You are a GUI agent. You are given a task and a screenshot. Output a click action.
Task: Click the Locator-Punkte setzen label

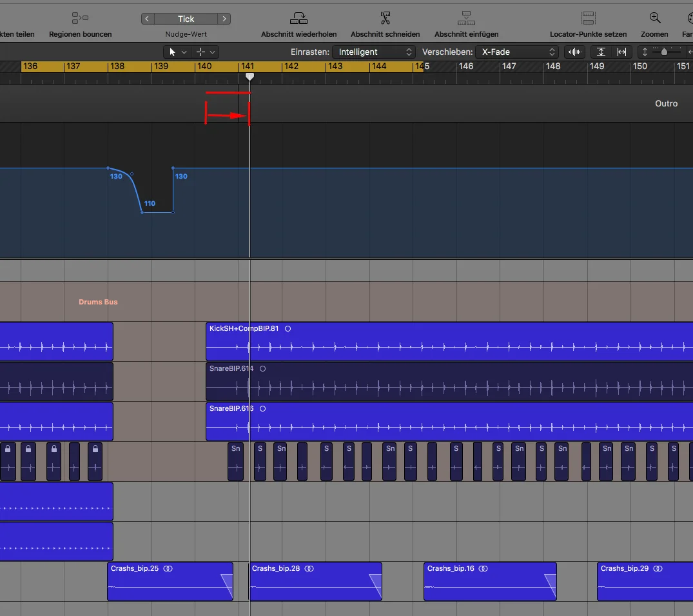[589, 34]
